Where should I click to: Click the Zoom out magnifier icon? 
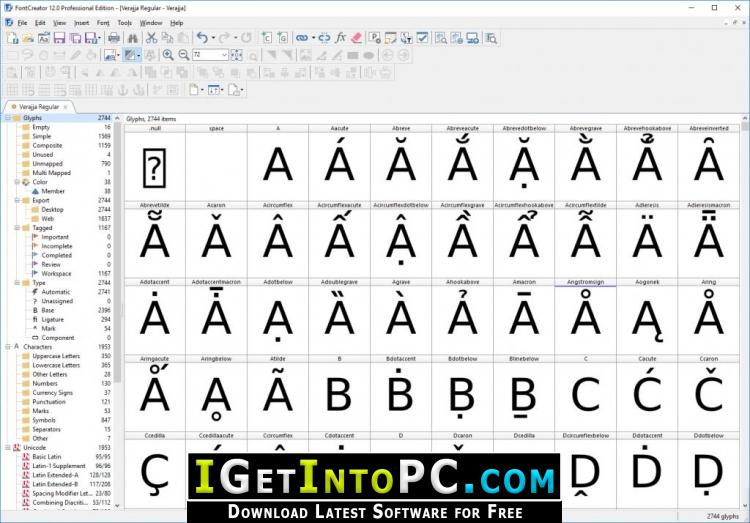point(184,56)
